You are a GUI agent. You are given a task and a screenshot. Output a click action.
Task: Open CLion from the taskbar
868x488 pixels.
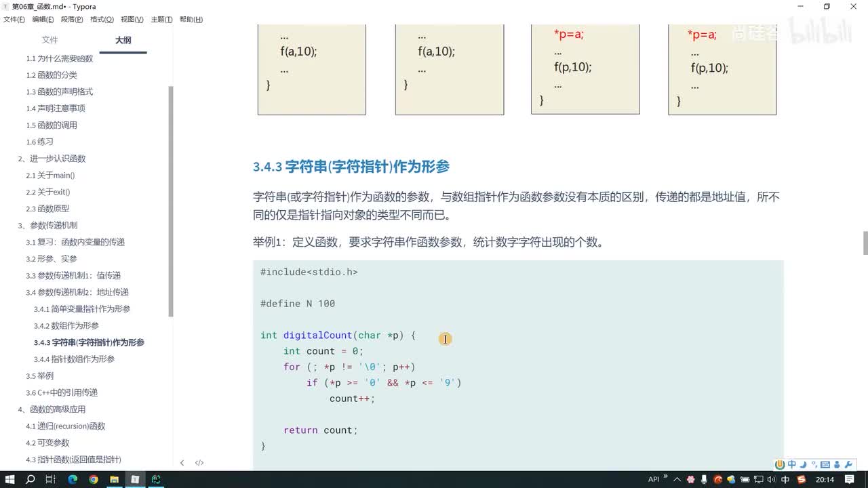tap(156, 479)
